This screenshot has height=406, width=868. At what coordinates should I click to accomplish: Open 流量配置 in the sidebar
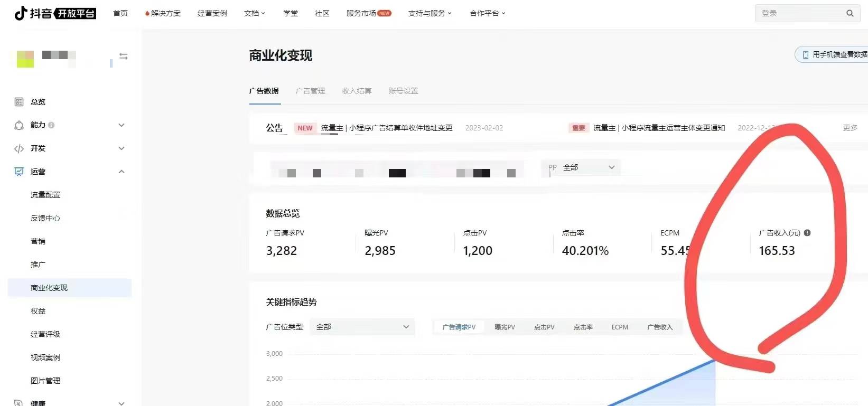click(x=45, y=195)
